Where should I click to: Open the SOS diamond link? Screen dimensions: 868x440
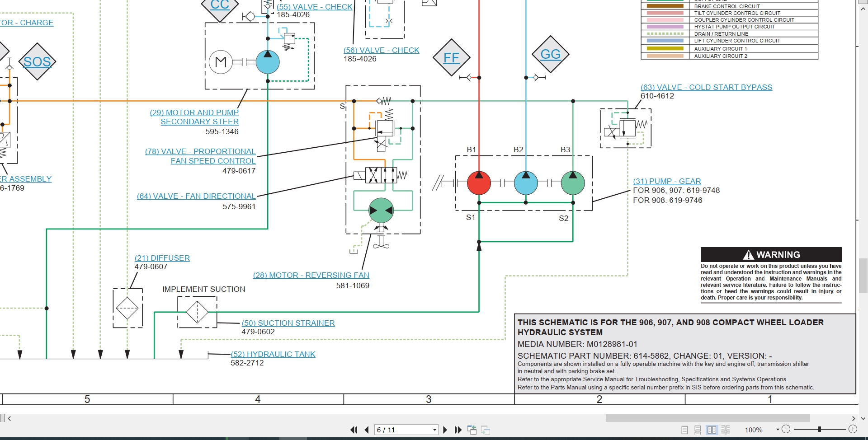pos(37,61)
